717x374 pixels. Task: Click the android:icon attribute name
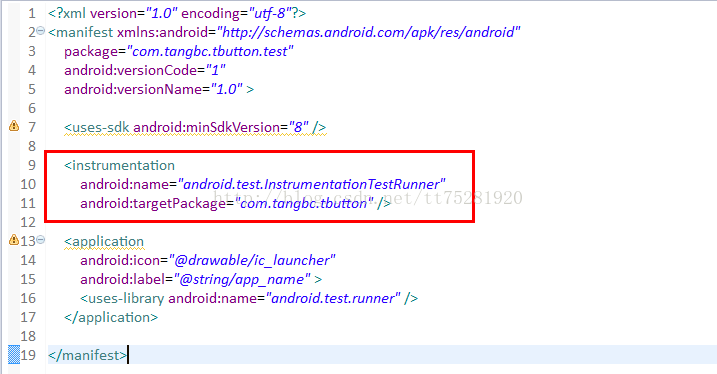[120, 260]
